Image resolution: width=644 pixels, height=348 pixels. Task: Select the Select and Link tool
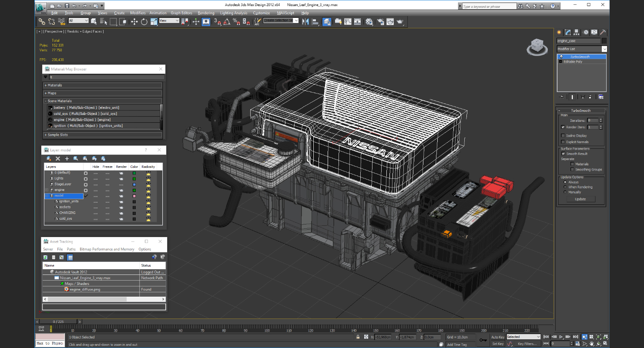(42, 21)
